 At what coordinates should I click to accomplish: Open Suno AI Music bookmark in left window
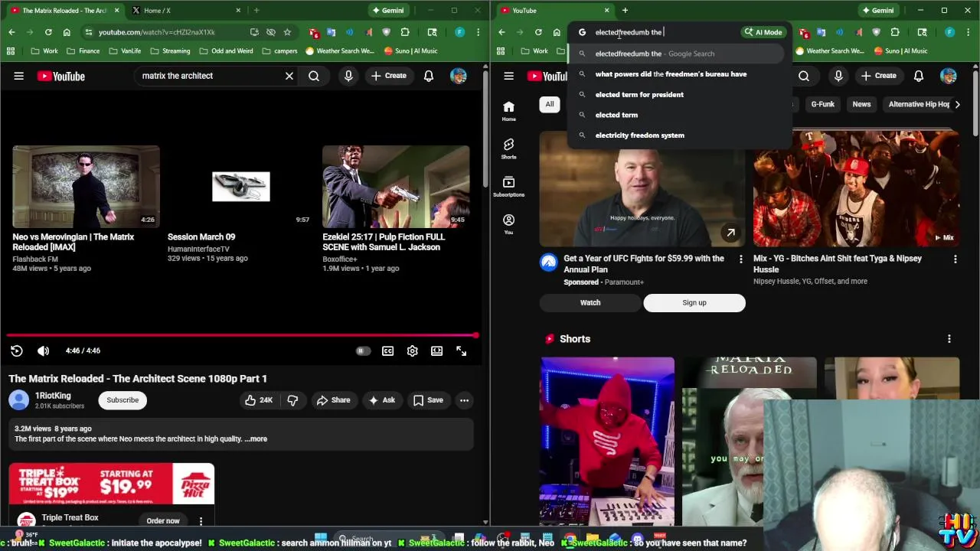click(x=410, y=51)
